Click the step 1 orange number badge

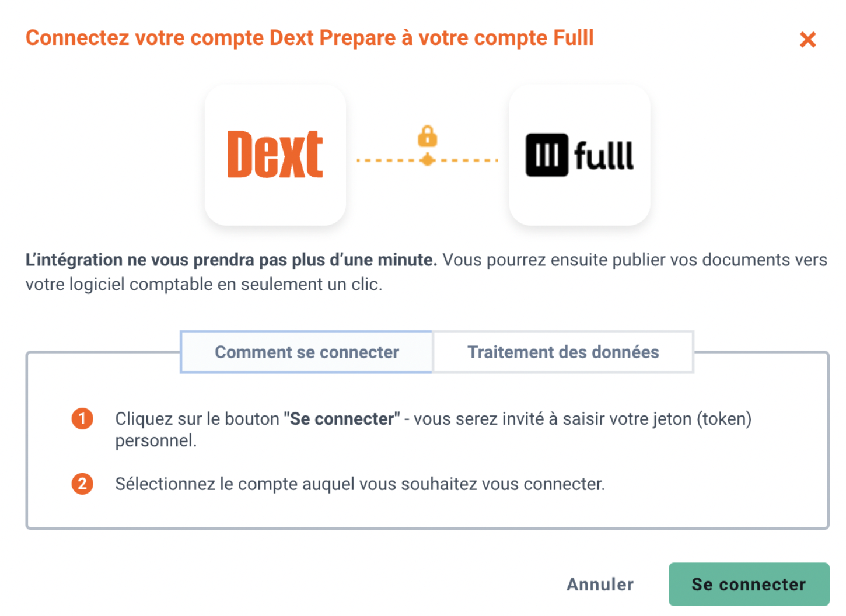point(82,418)
